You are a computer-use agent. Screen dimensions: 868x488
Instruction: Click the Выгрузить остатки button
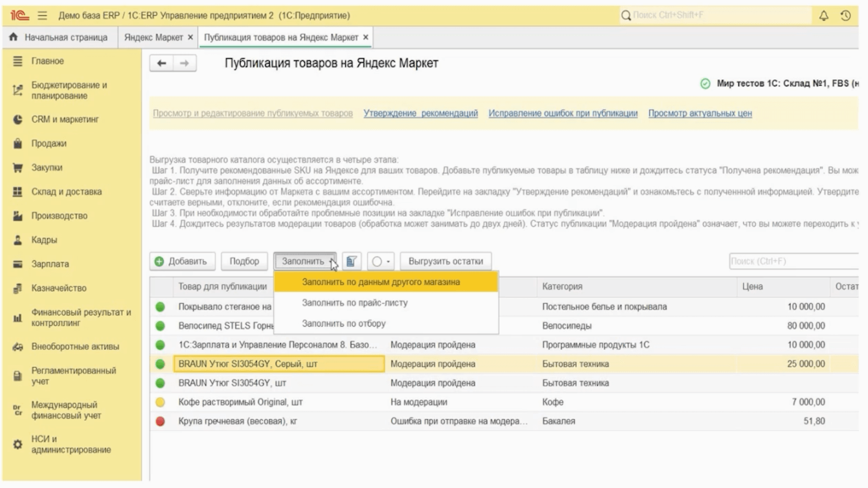(446, 261)
